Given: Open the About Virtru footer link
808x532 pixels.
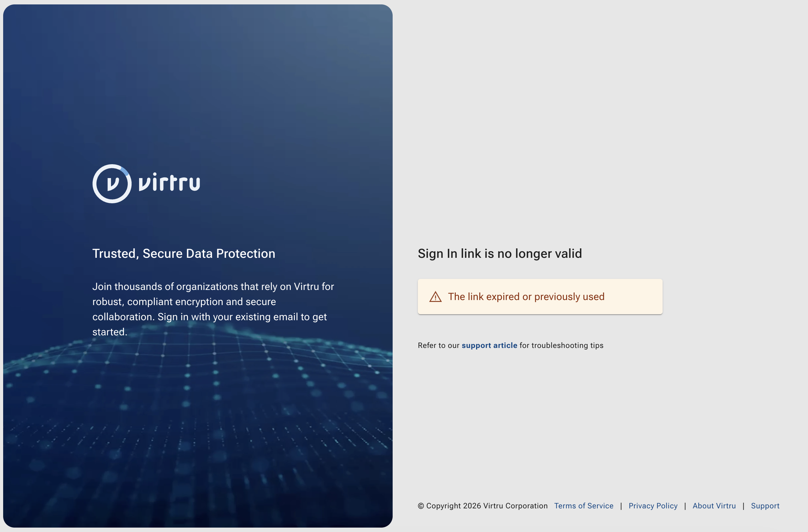Looking at the screenshot, I should 714,506.
